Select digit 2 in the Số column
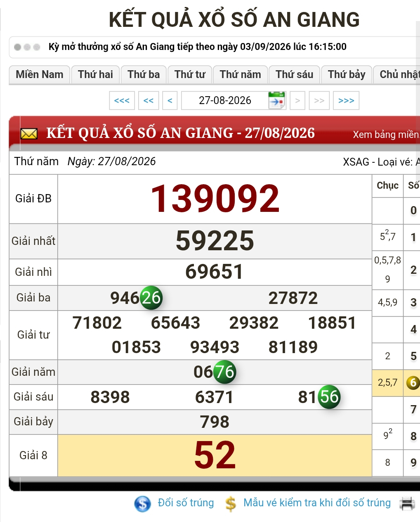This screenshot has height=522, width=420. [x=413, y=270]
